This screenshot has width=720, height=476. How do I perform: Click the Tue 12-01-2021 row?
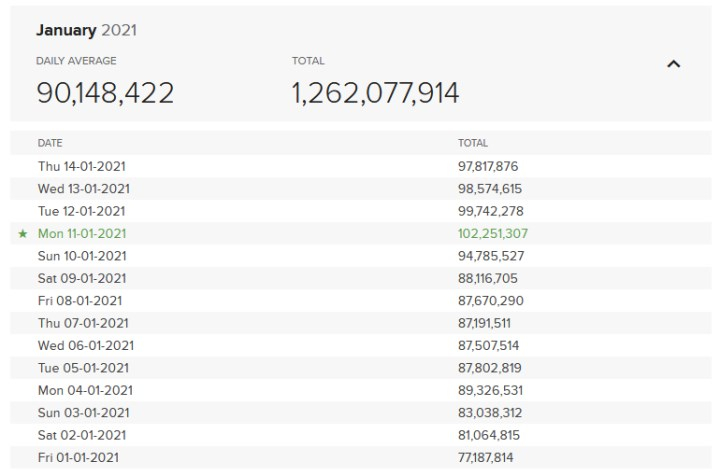pyautogui.click(x=82, y=211)
